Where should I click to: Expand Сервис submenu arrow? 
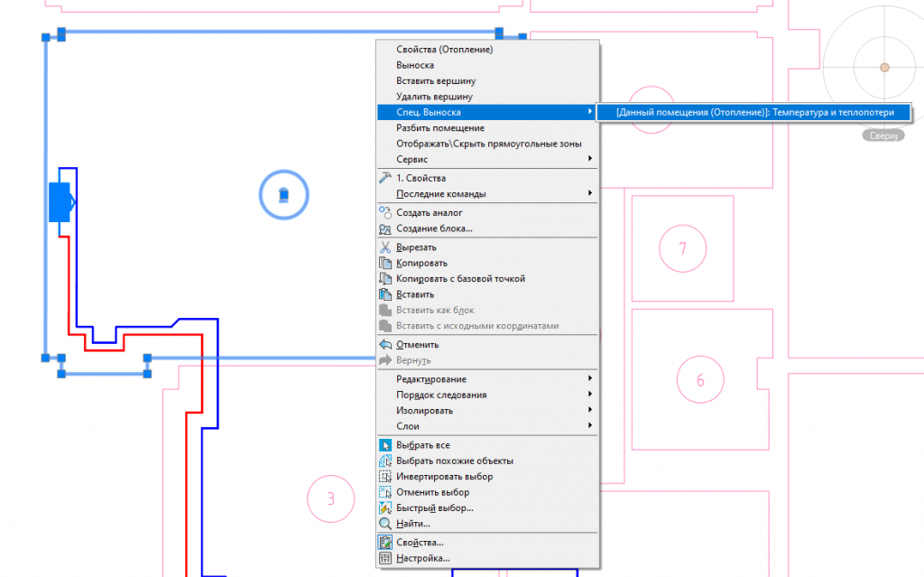(x=590, y=159)
